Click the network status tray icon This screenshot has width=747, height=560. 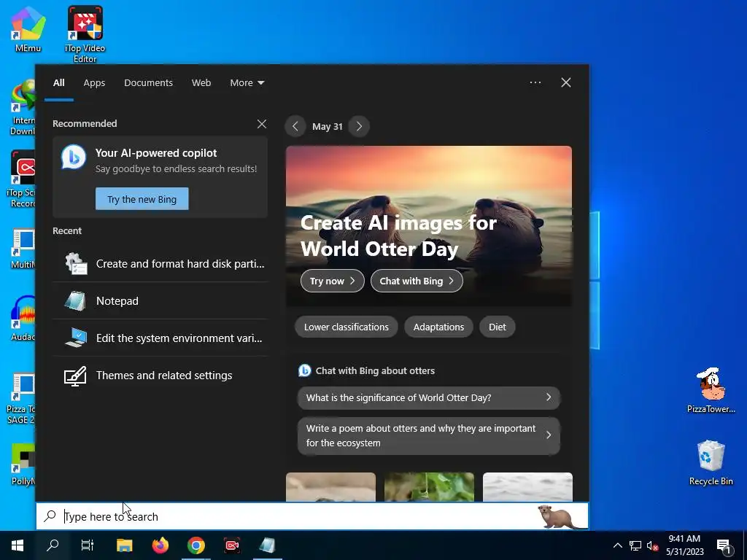pyautogui.click(x=635, y=545)
